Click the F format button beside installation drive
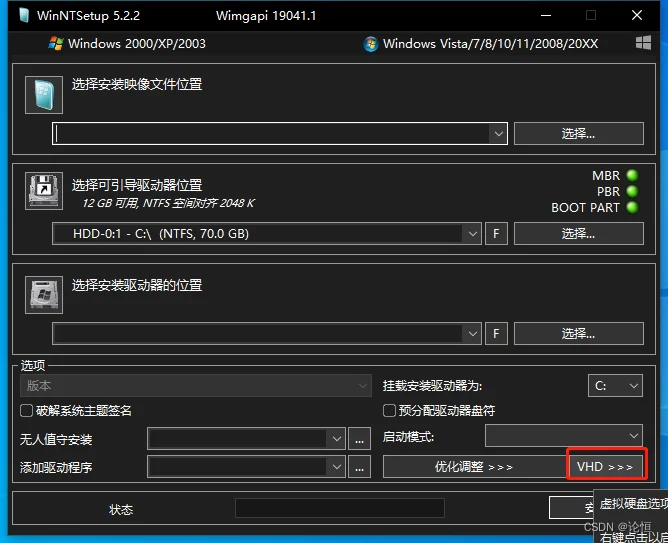Image resolution: width=668 pixels, height=543 pixels. [x=496, y=333]
